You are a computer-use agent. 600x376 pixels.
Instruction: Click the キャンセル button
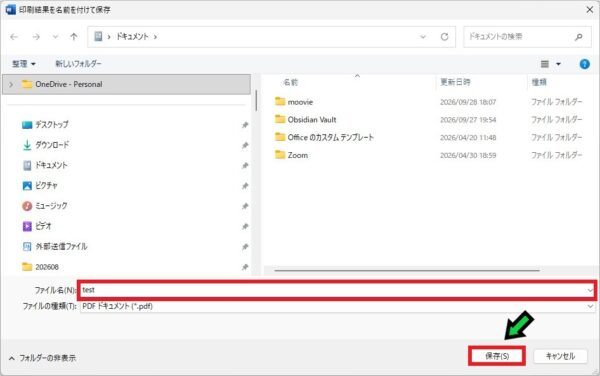560,356
